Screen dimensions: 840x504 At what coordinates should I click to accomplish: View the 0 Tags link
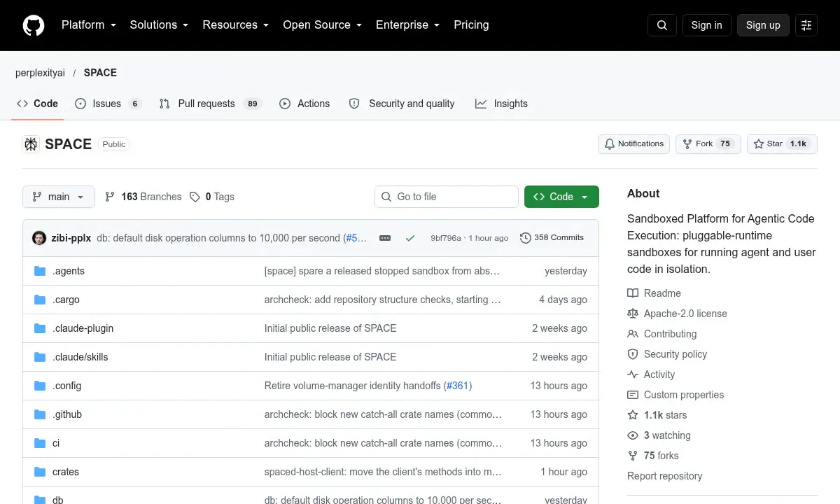tap(212, 197)
